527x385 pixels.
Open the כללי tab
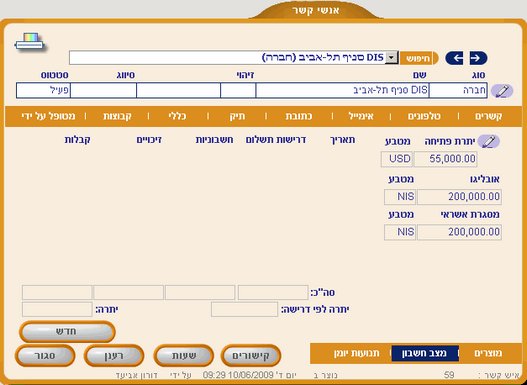177,116
